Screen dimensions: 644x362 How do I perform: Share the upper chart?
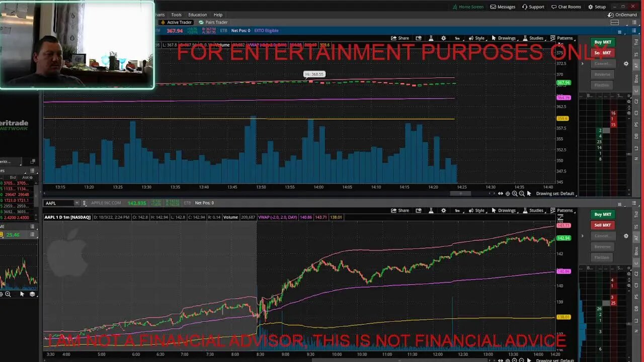(400, 38)
